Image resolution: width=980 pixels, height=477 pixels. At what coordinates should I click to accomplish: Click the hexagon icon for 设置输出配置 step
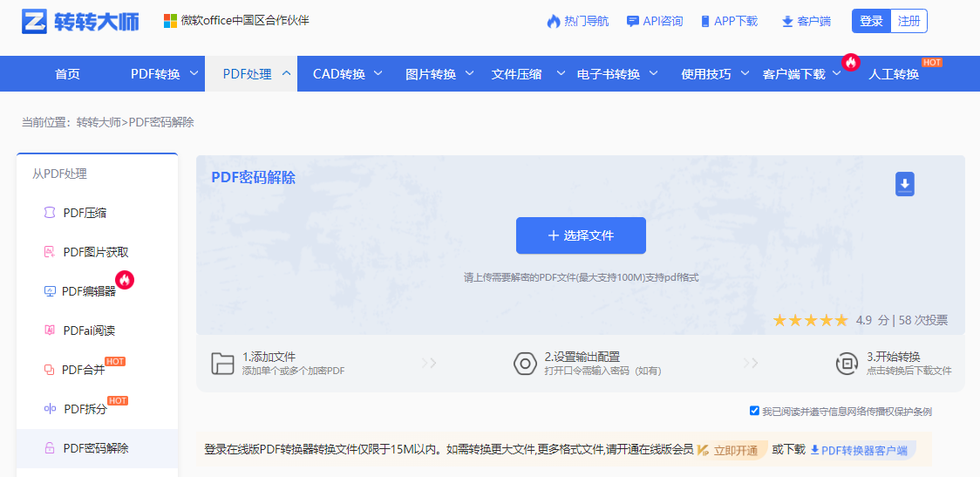point(525,364)
